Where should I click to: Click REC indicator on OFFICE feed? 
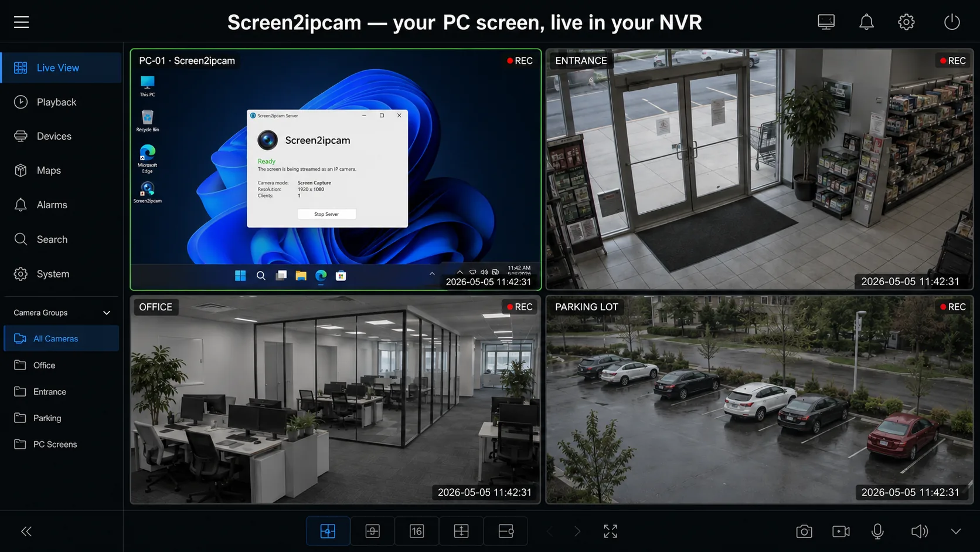[x=519, y=307]
